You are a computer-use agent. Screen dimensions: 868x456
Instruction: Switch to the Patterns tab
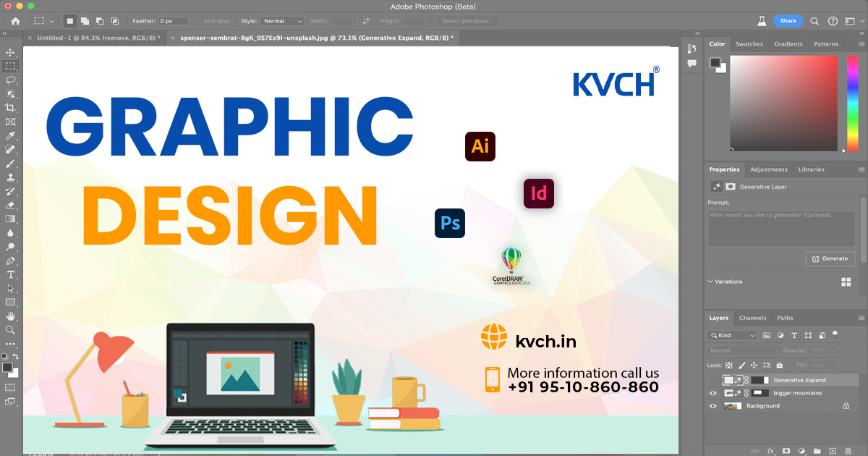pyautogui.click(x=826, y=44)
